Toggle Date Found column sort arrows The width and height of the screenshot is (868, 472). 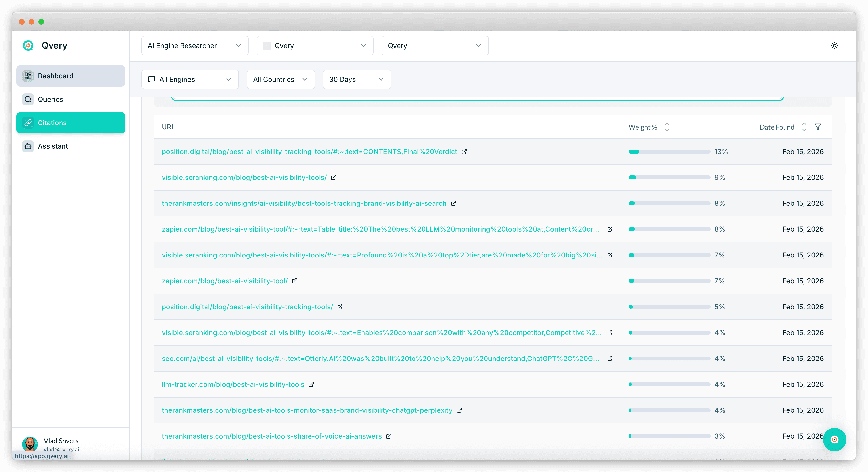tap(804, 127)
